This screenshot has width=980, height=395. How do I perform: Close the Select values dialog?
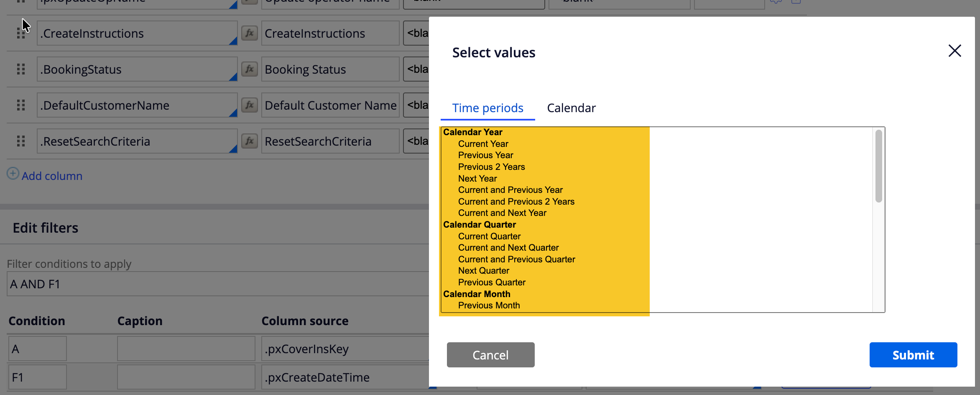(954, 51)
